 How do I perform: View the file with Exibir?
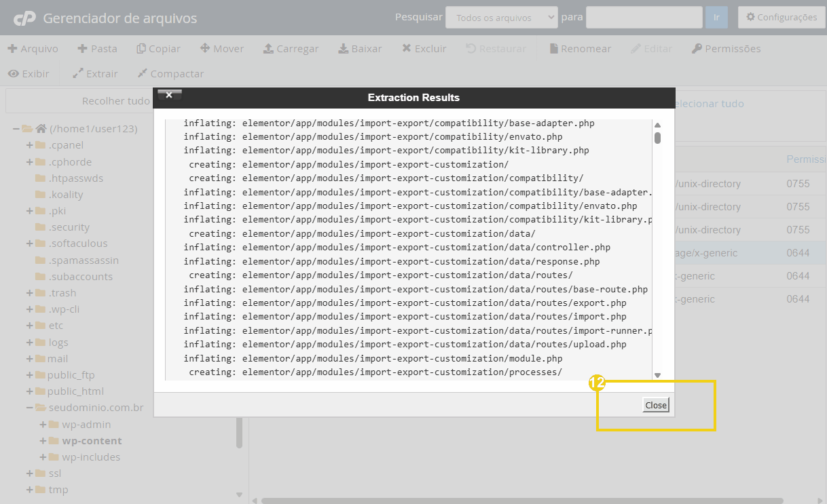click(x=29, y=74)
